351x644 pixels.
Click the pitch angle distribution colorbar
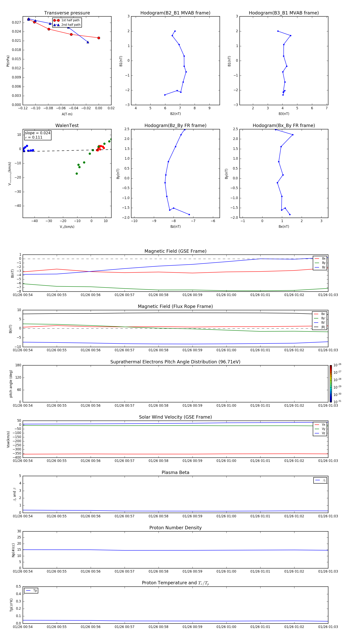[x=331, y=384]
